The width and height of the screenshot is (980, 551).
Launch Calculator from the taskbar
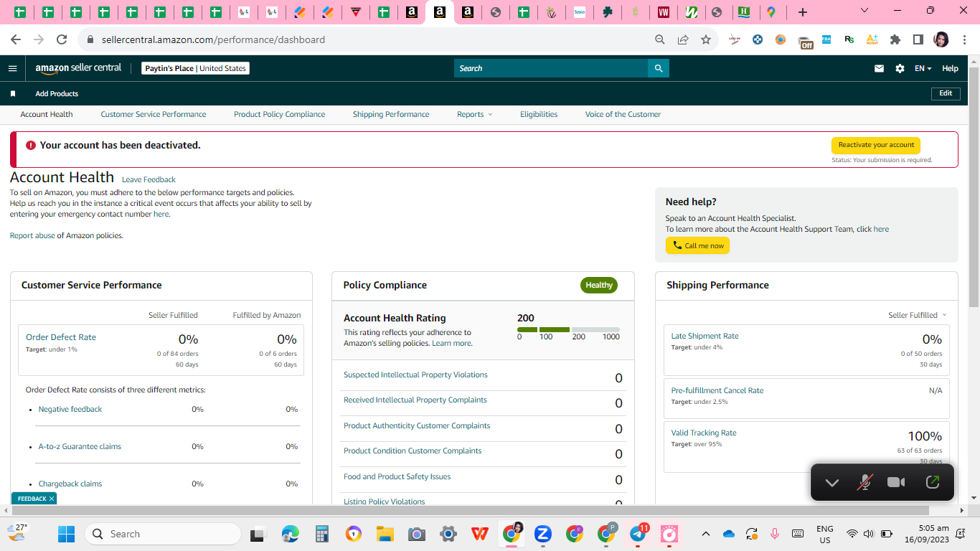click(322, 534)
